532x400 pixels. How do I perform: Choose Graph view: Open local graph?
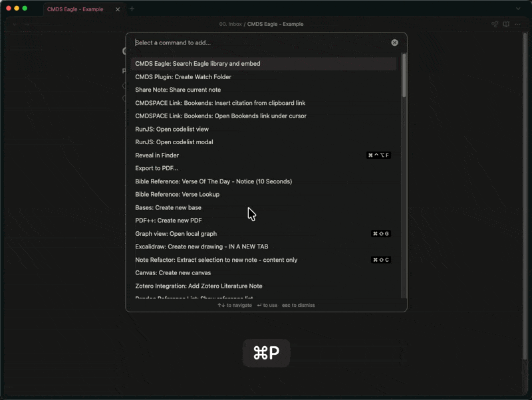click(x=263, y=234)
